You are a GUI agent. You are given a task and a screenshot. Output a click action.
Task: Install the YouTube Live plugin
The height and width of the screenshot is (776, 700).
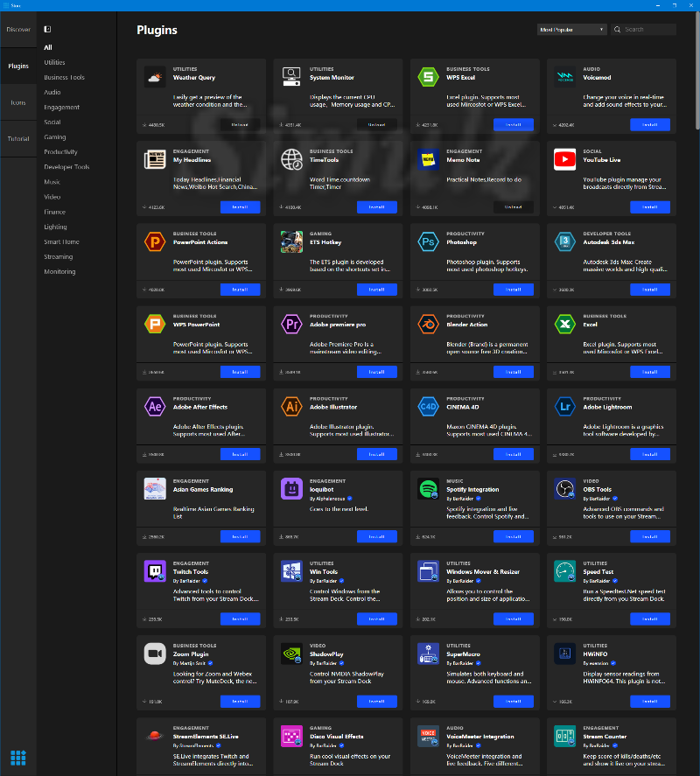(650, 206)
